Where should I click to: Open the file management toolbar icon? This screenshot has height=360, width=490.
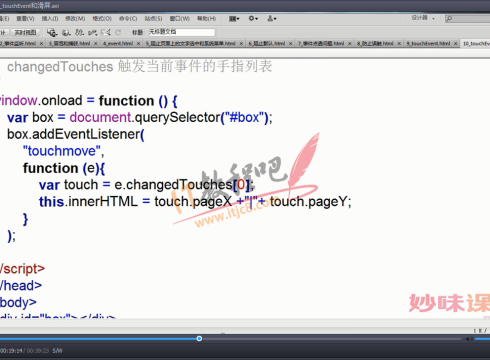point(79,32)
